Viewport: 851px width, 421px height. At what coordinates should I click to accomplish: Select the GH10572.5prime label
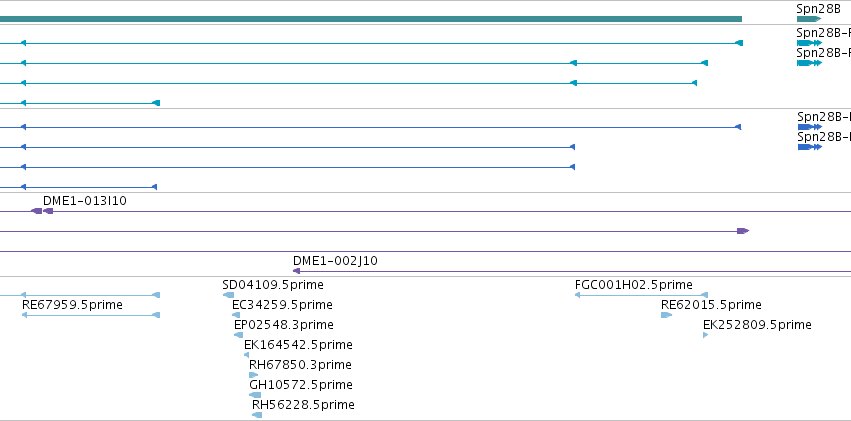pyautogui.click(x=301, y=385)
